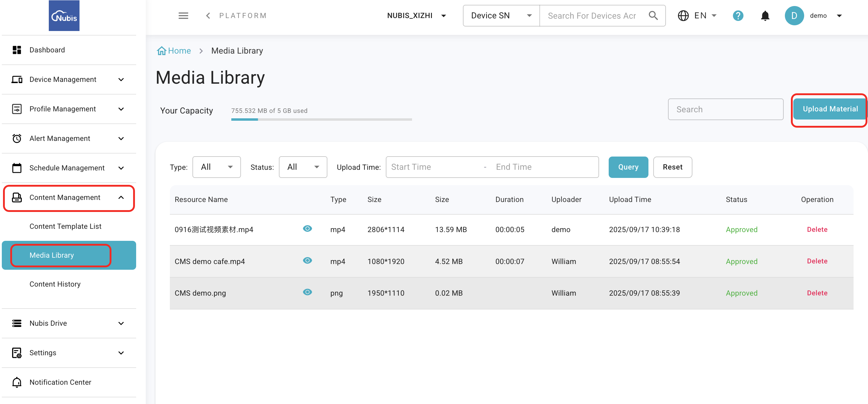Open the Type filter dropdown
868x404 pixels.
[216, 167]
